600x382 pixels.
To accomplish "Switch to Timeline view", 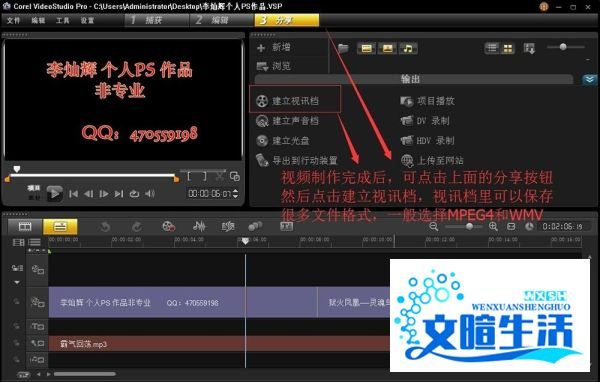I will coord(60,227).
